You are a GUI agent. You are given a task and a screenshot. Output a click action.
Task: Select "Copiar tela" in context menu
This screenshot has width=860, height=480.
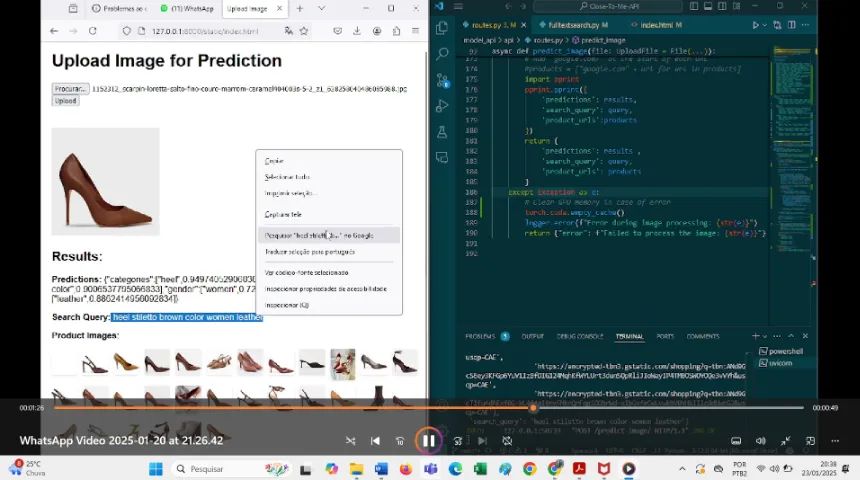[283, 214]
